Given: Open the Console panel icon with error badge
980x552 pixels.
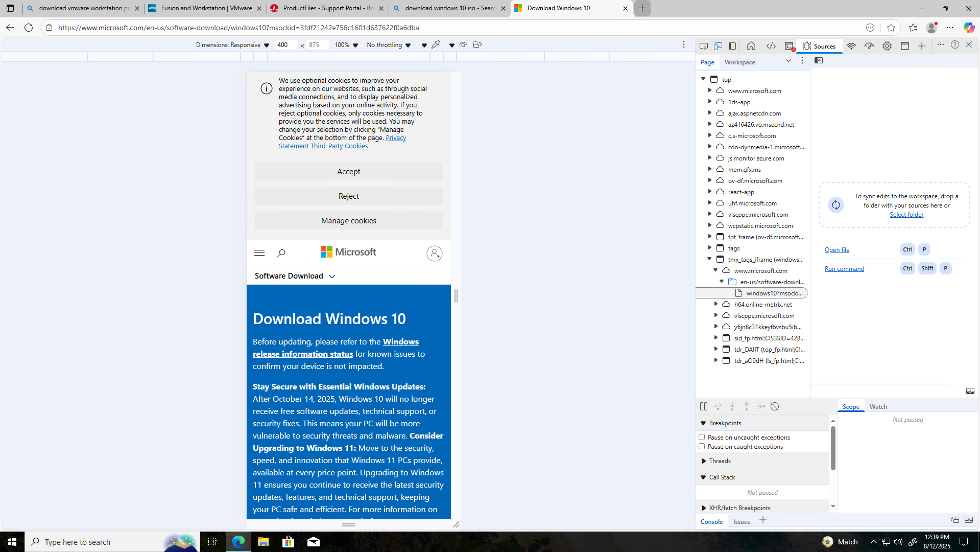Looking at the screenshot, I should [790, 46].
